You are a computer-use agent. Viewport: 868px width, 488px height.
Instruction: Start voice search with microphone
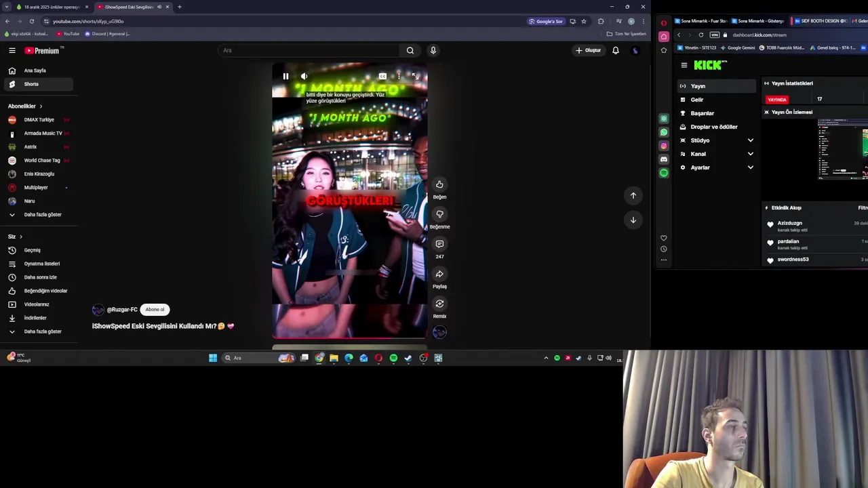(x=433, y=50)
